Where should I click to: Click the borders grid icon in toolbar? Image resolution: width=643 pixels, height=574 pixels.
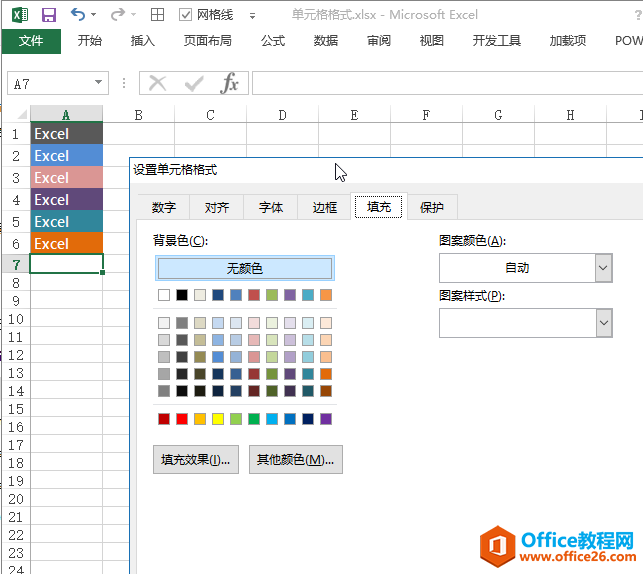(x=157, y=15)
